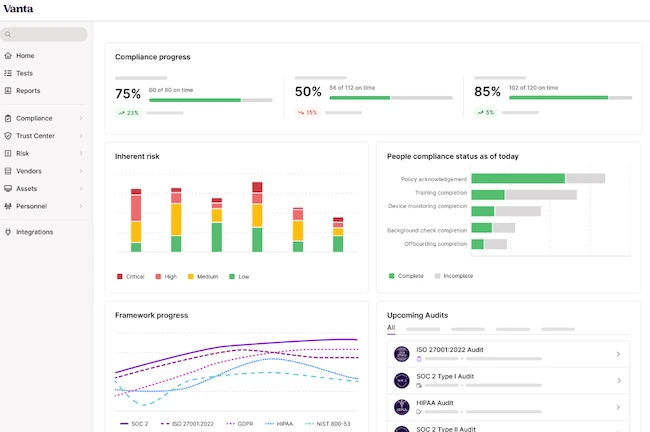
Task: Click the Training completion green bar
Action: [488, 195]
